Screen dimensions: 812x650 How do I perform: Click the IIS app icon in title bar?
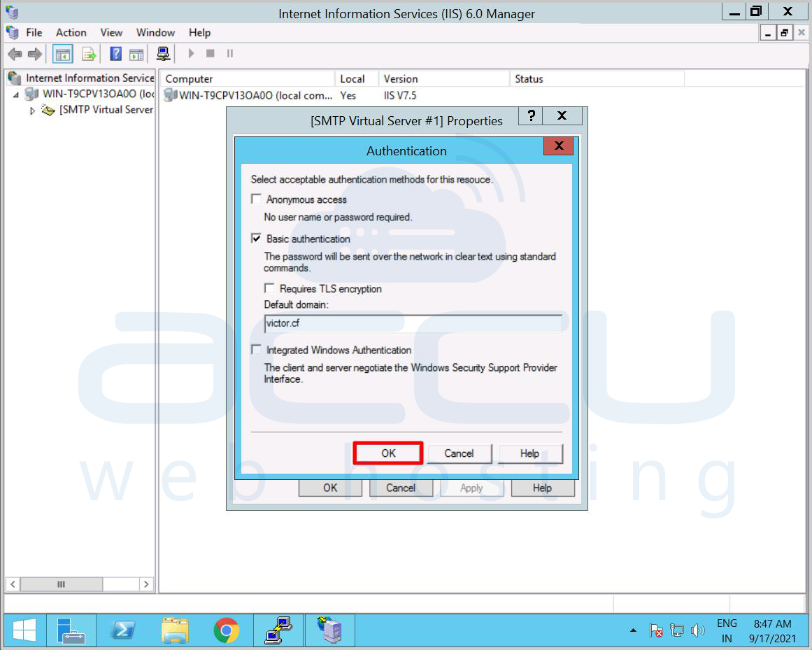pos(13,13)
